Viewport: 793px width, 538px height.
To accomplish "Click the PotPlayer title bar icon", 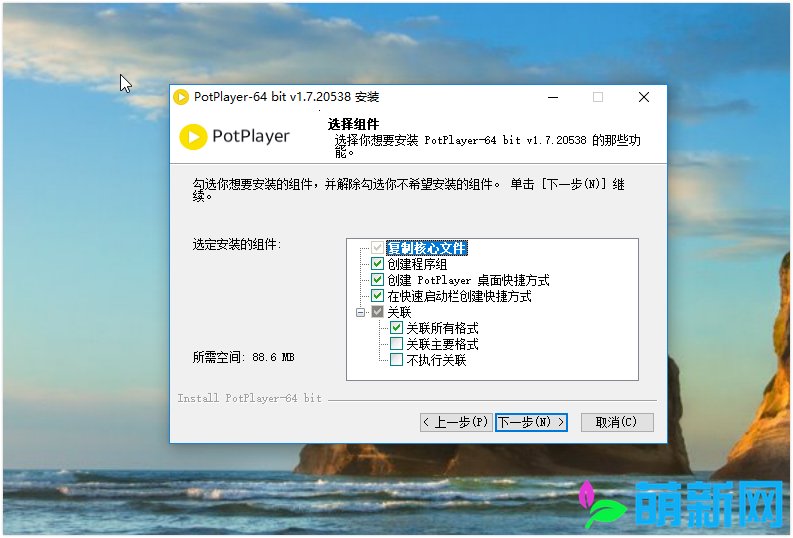I will [181, 97].
